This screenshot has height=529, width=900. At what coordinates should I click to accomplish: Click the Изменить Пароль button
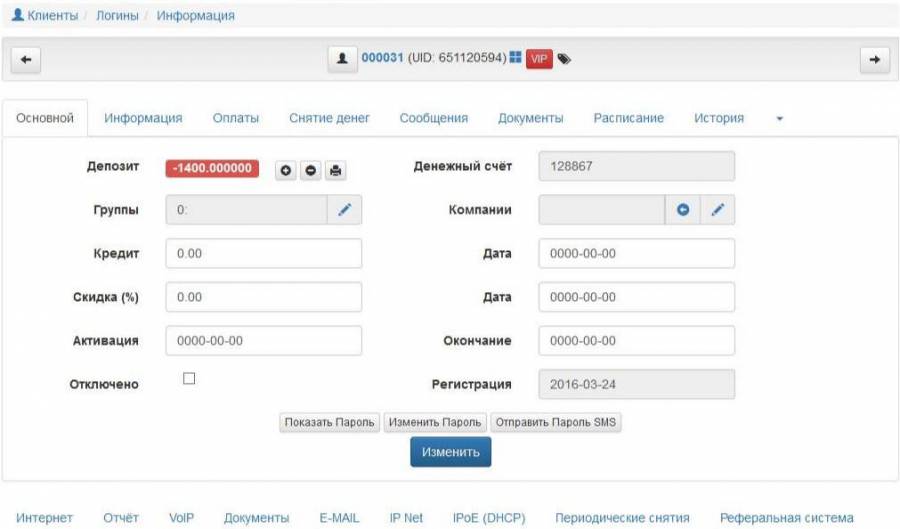(435, 422)
